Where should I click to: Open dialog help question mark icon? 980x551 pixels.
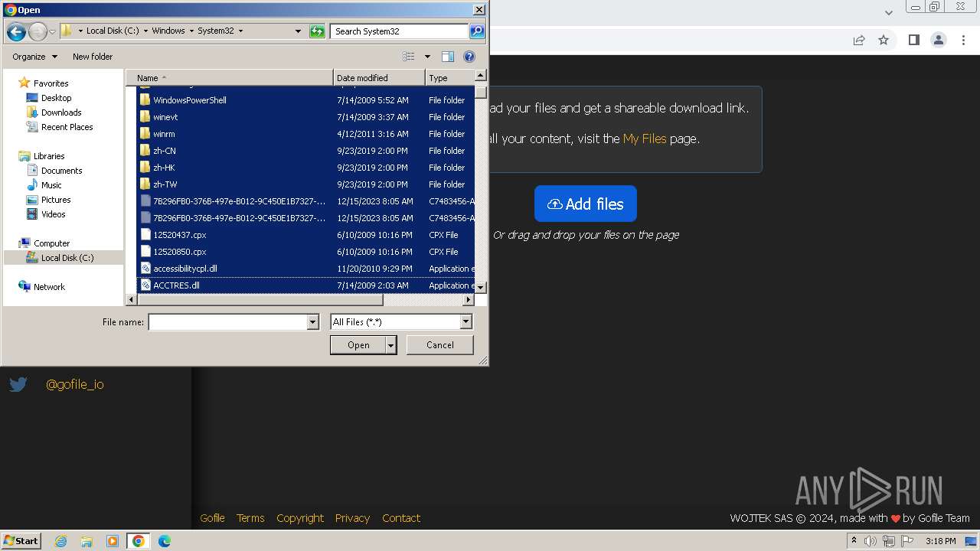(469, 57)
